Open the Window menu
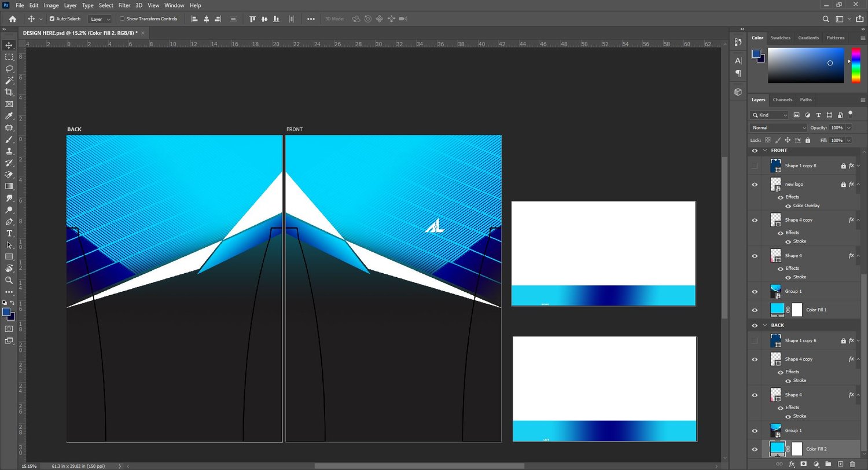This screenshot has height=470, width=868. coord(174,5)
